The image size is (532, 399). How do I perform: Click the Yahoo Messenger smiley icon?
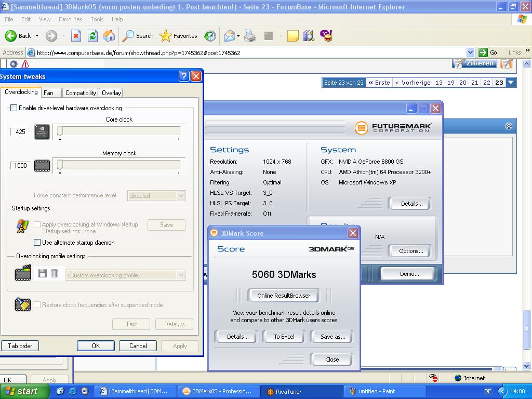(x=326, y=36)
